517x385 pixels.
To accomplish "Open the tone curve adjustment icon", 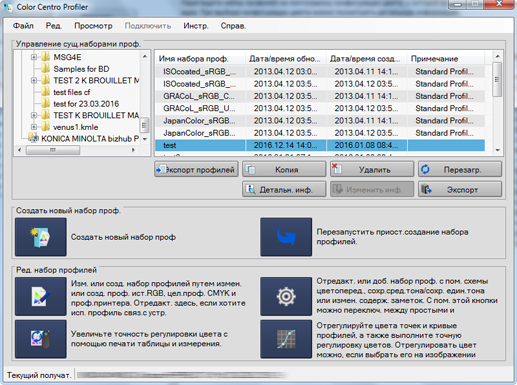I will pos(286,339).
